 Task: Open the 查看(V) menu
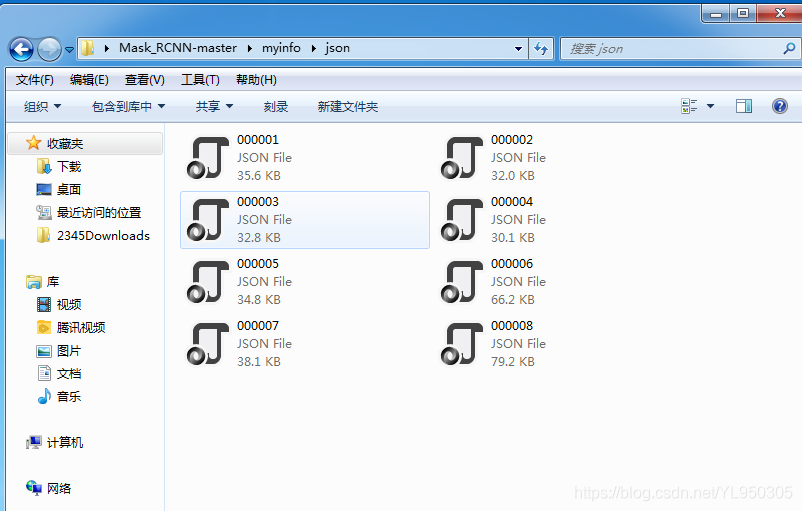(x=144, y=80)
